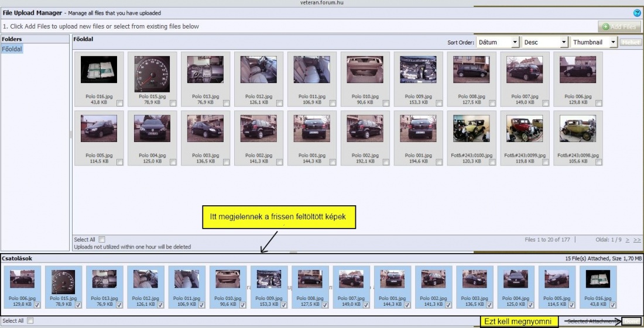Click the Fotó0100.jpg vintage car thumbnail

(471, 129)
